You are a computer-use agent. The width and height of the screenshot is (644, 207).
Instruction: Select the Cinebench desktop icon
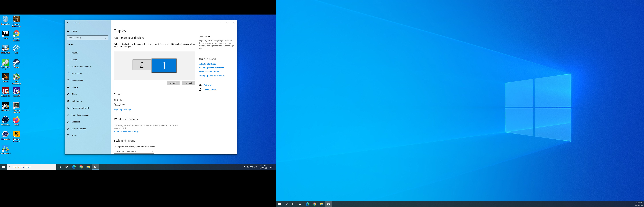point(5,135)
